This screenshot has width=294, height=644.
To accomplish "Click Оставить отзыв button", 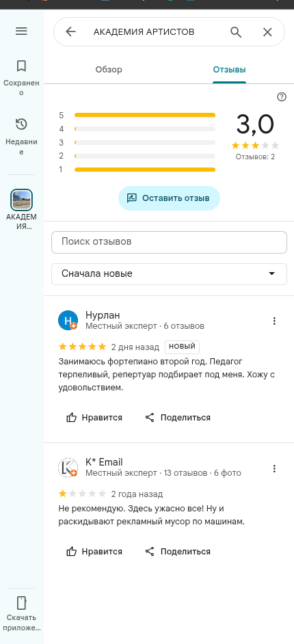I will [169, 198].
